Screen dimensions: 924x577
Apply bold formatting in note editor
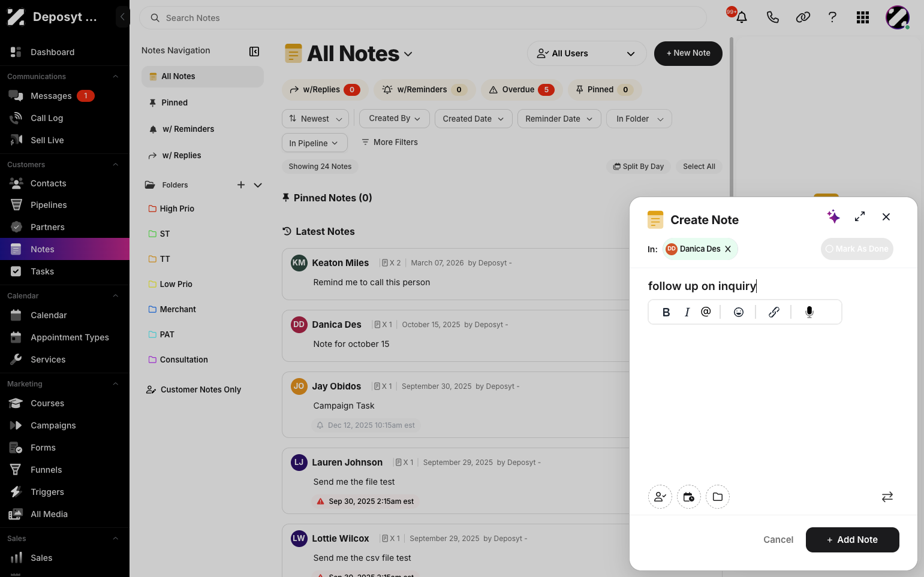666,312
